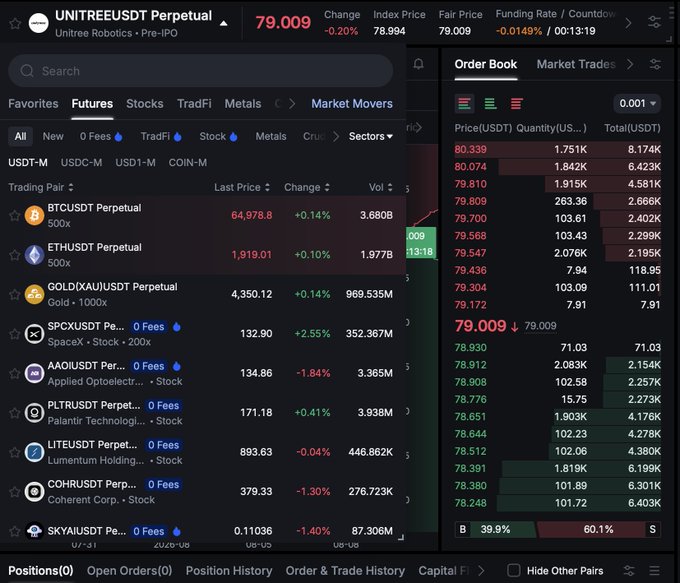
Task: Check the Hide Other Pairs checkbox
Action: [x=514, y=570]
